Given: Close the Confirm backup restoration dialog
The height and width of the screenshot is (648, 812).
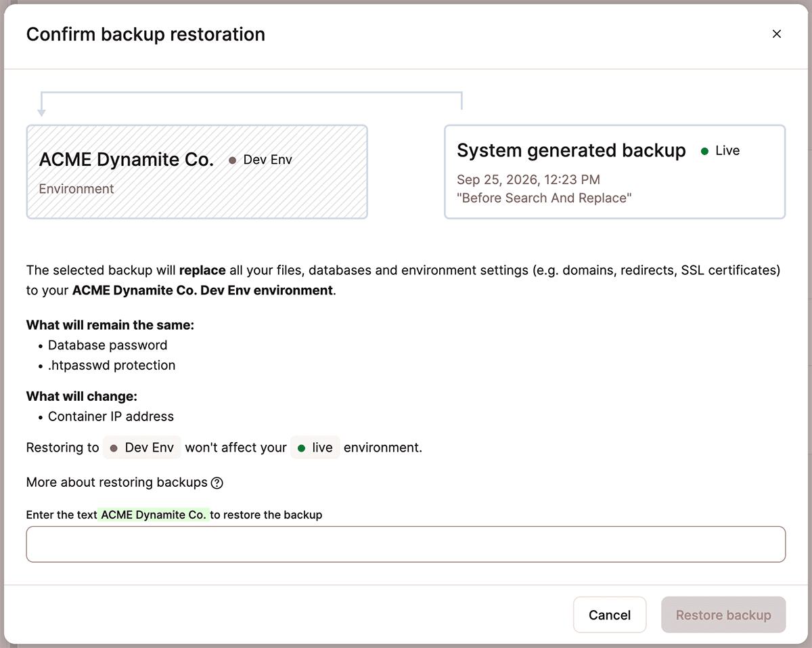Looking at the screenshot, I should [777, 34].
